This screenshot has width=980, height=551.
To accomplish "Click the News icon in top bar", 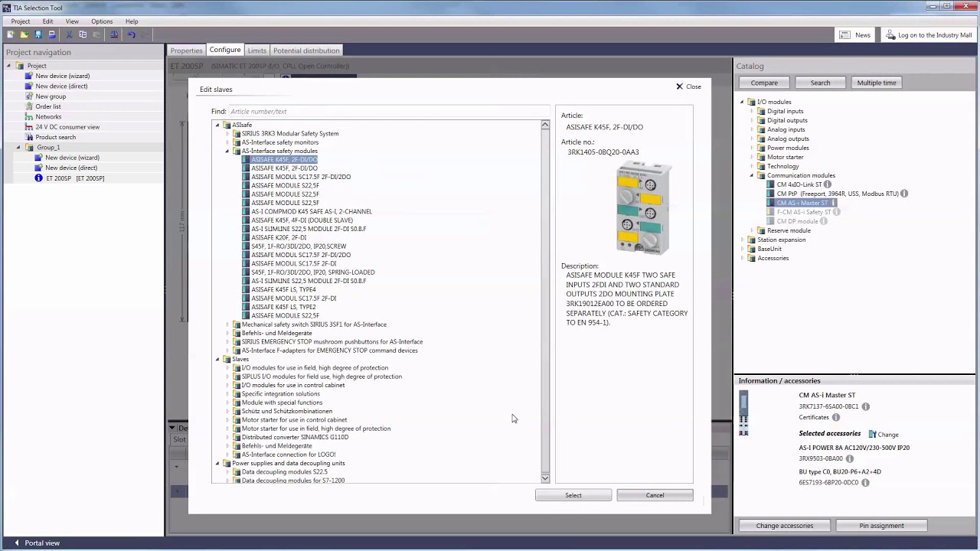I will (844, 34).
